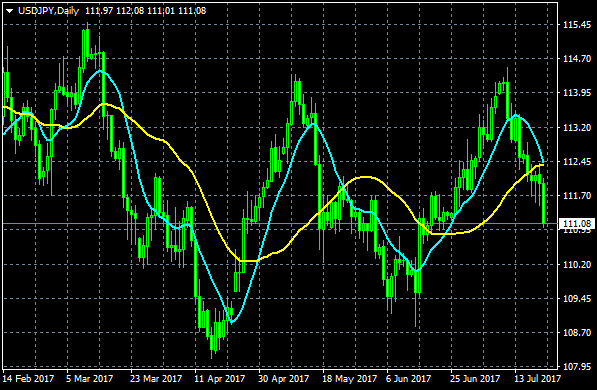The image size is (597, 390).
Task: Select the 25 Jun 2017 date label
Action: tap(475, 379)
